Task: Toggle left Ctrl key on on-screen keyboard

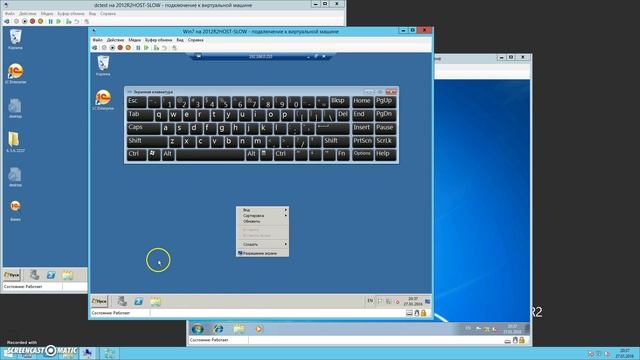Action: click(x=136, y=155)
